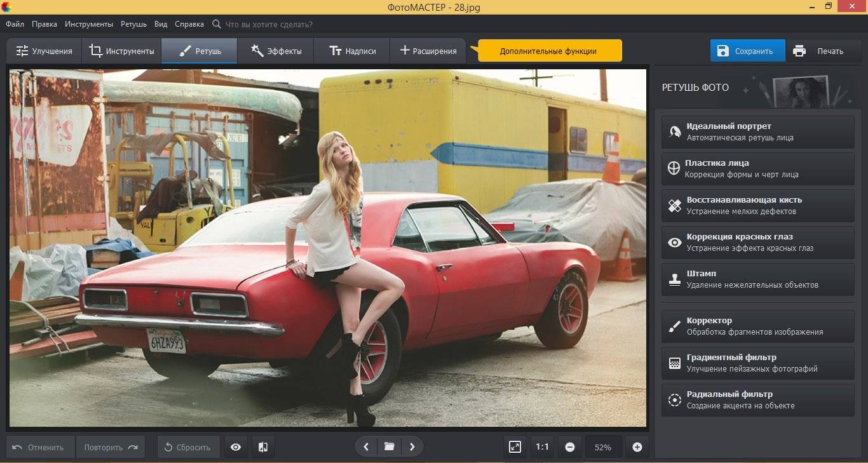Open Идеальный портрет auto retouch
Viewport: 868px width, 463px height.
(x=757, y=131)
